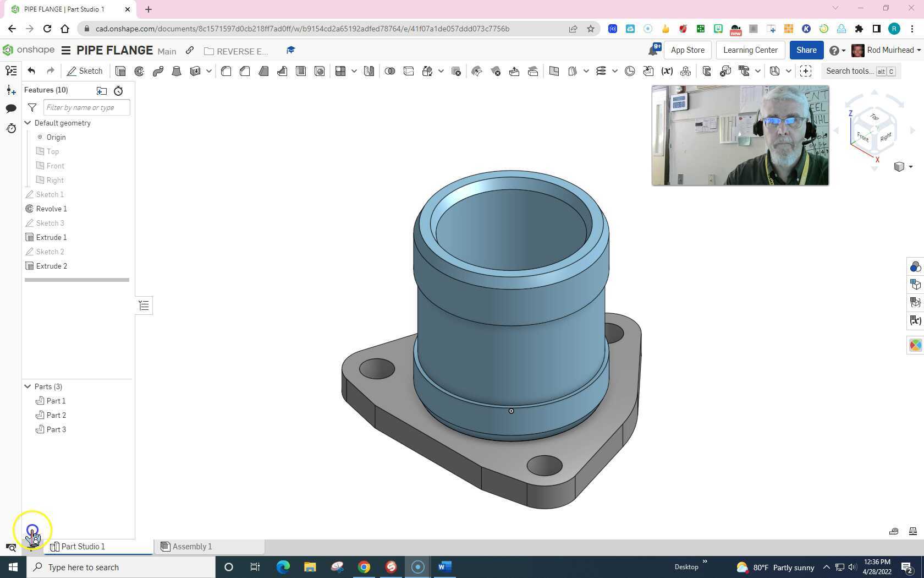Select the Sweep tool

click(x=158, y=71)
